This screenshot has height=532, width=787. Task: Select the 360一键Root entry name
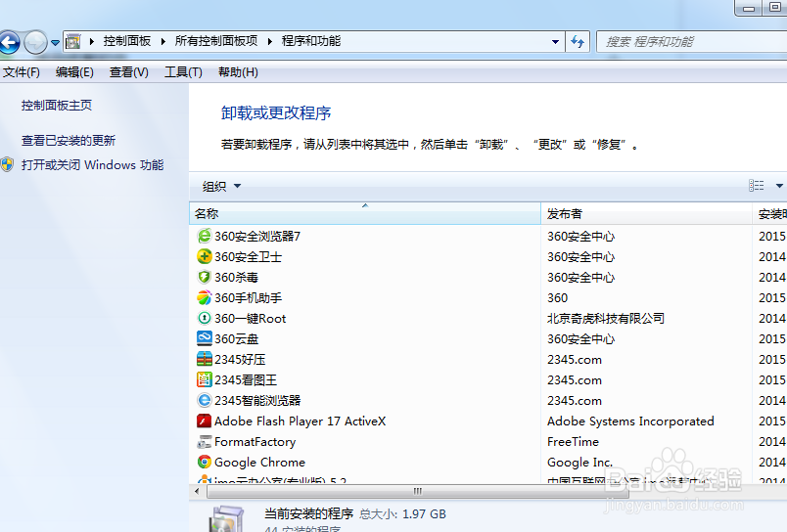point(250,319)
